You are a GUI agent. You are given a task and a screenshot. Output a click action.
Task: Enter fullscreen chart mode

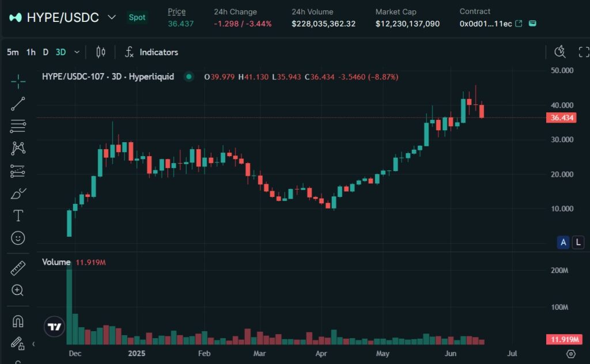tap(583, 52)
